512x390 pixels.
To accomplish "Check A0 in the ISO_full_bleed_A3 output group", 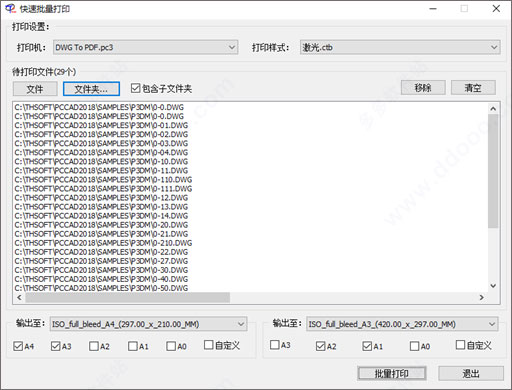I will (x=420, y=346).
